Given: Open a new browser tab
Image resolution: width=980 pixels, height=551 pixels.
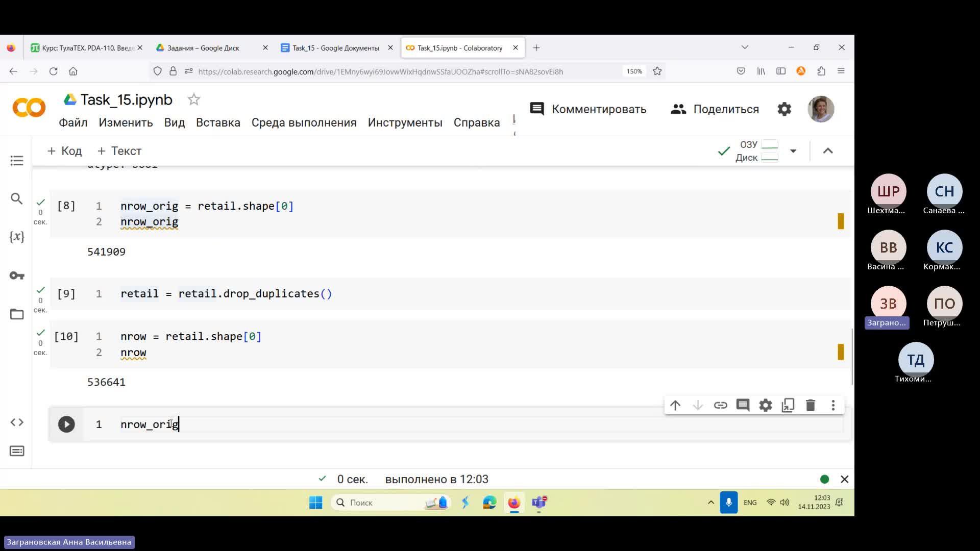Looking at the screenshot, I should coord(536,48).
